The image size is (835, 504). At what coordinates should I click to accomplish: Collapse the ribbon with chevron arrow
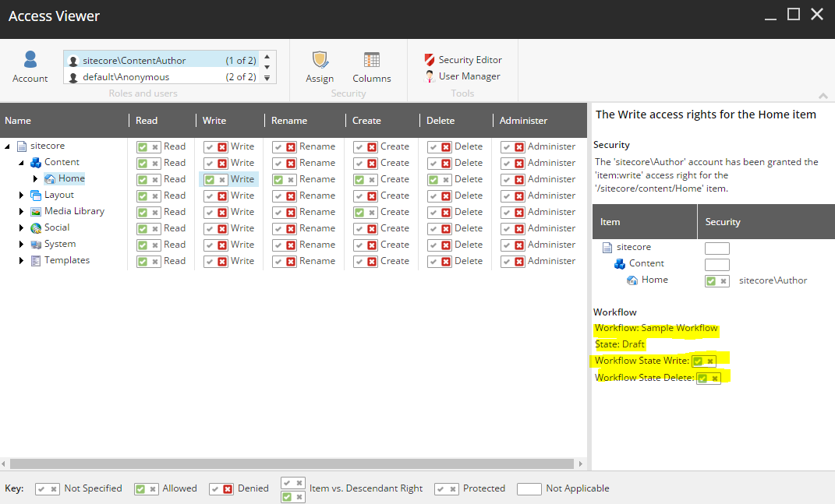pyautogui.click(x=823, y=96)
